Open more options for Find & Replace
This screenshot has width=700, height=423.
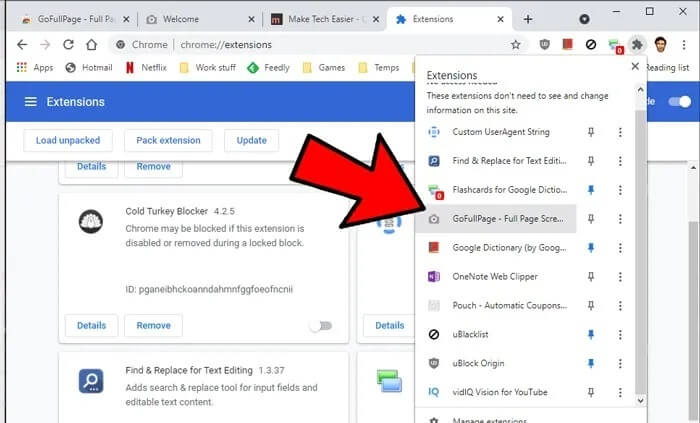[x=620, y=161]
